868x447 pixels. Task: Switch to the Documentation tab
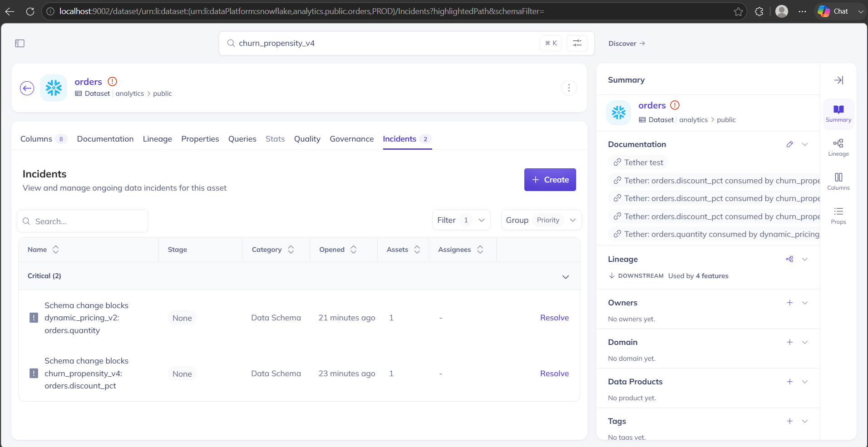(105, 139)
